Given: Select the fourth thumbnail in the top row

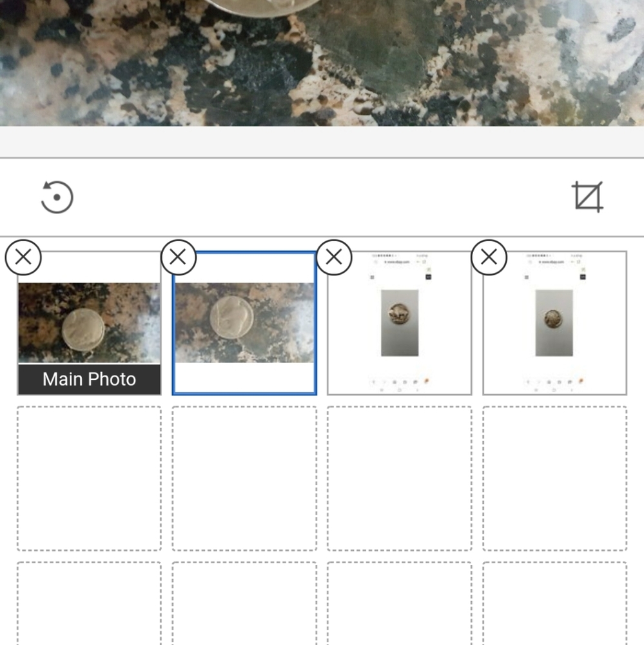Looking at the screenshot, I should click(x=555, y=323).
